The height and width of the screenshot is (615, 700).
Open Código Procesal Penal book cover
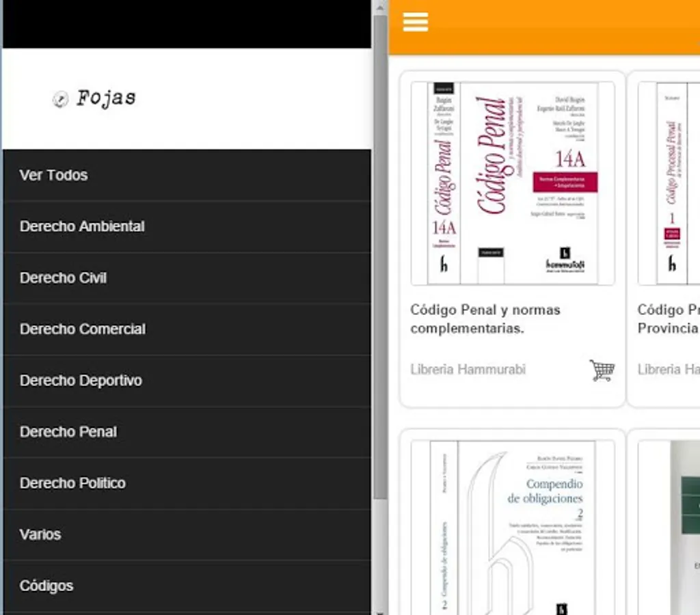(x=669, y=183)
